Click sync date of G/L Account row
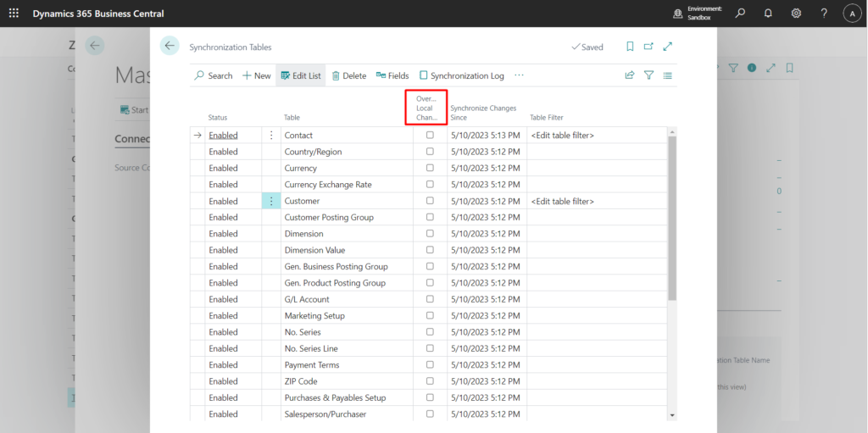 486,299
